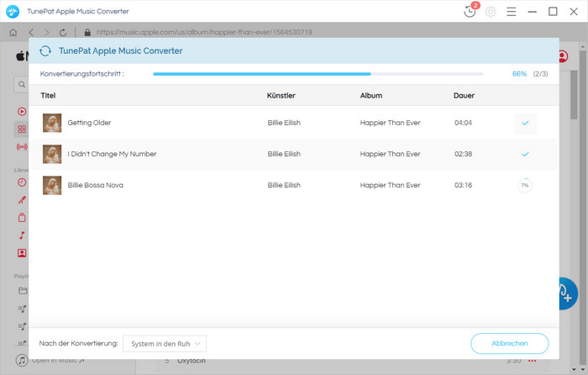588x375 pixels.
Task: Click the Titel column header
Action: click(48, 95)
